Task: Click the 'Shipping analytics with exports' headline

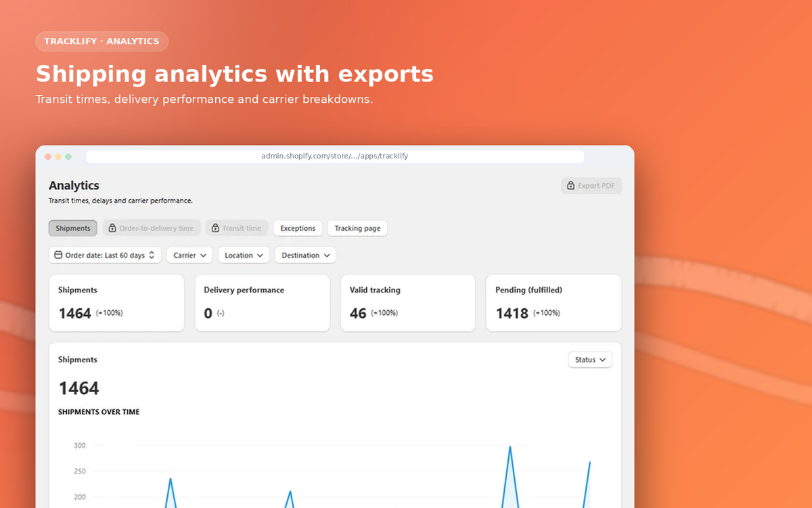Action: [234, 74]
